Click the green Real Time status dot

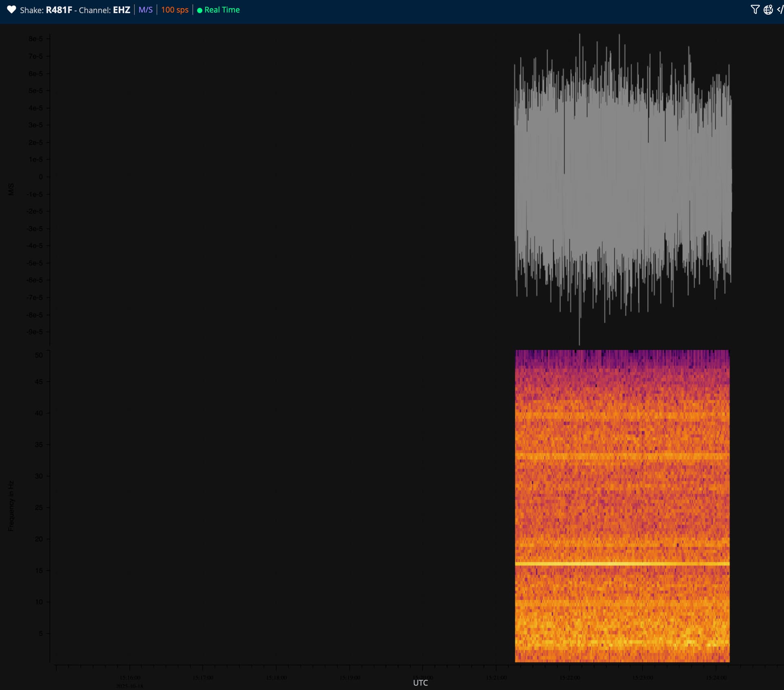[x=200, y=10]
